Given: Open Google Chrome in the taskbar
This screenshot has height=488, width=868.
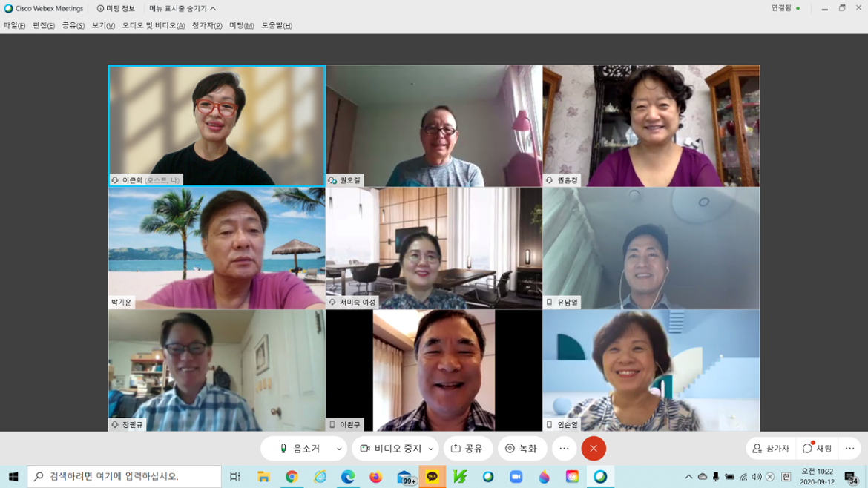Looking at the screenshot, I should tap(292, 477).
